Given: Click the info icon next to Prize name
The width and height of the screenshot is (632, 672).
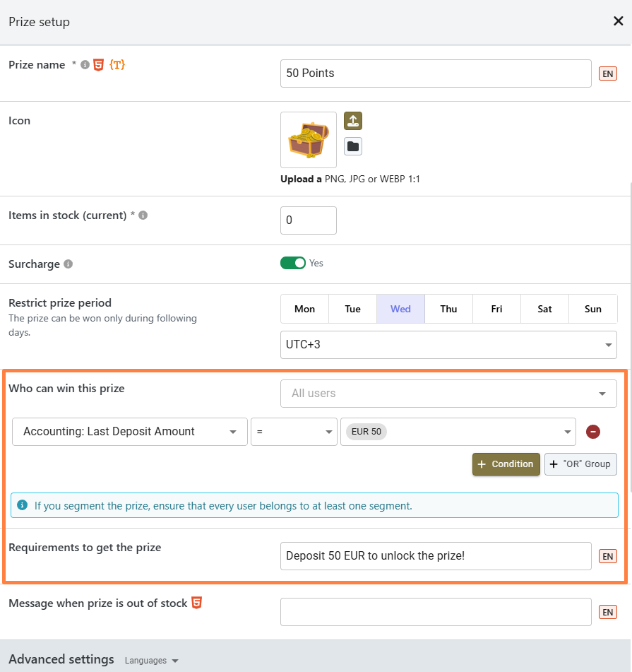Looking at the screenshot, I should (x=85, y=65).
